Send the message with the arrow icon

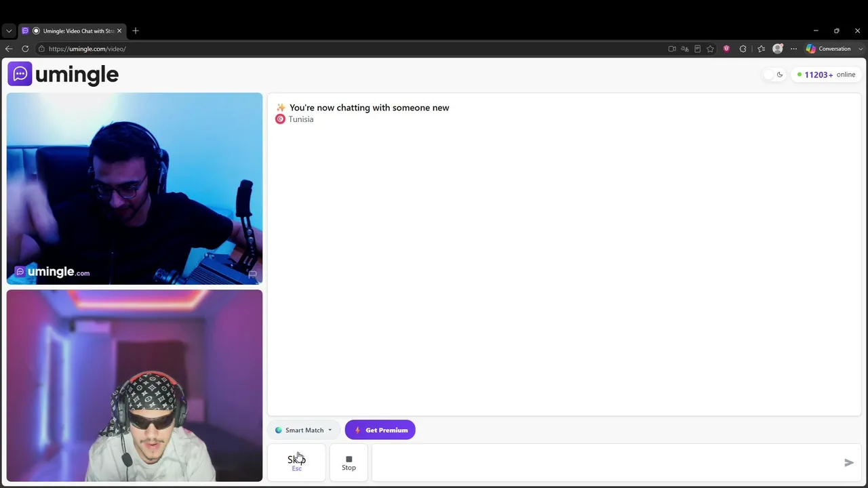click(849, 462)
